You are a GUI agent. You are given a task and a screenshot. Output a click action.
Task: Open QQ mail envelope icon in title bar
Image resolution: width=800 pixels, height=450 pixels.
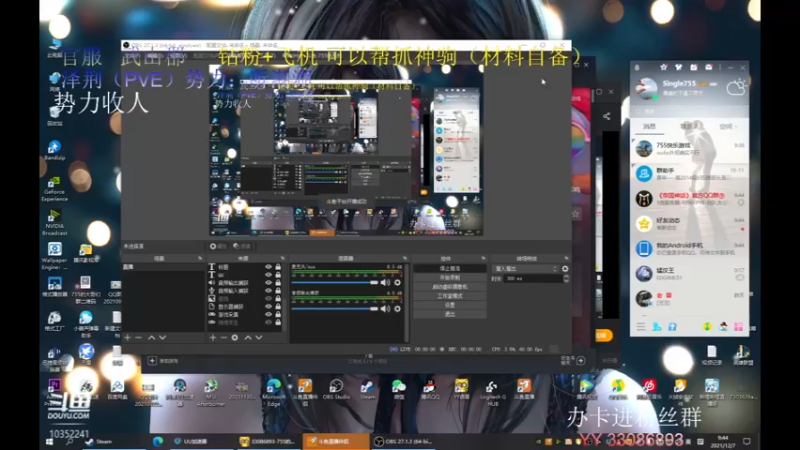pos(709,67)
